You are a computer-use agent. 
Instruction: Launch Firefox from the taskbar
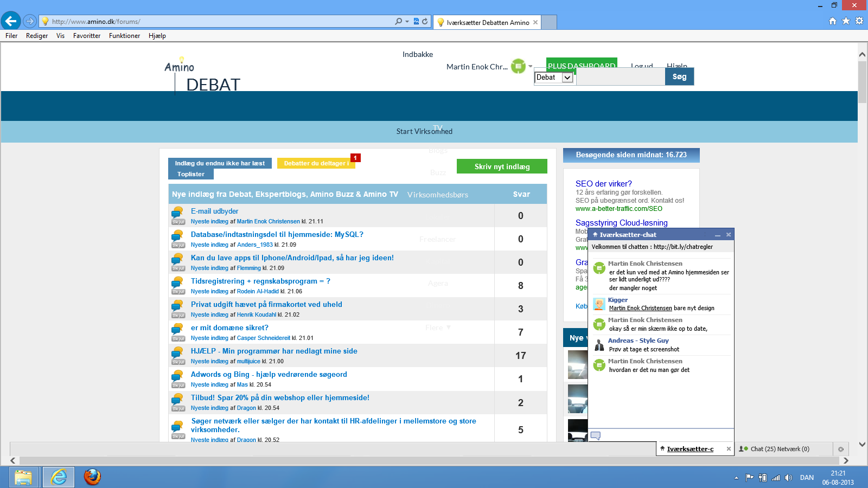click(92, 477)
